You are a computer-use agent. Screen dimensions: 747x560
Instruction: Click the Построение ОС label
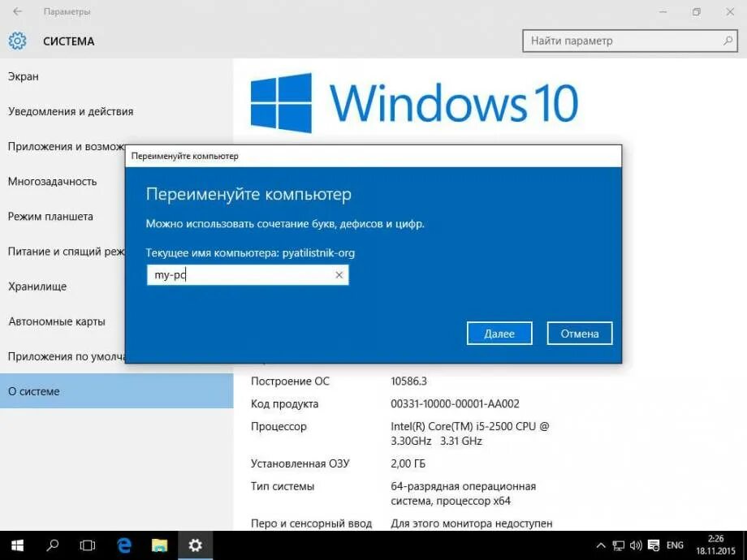pos(290,381)
